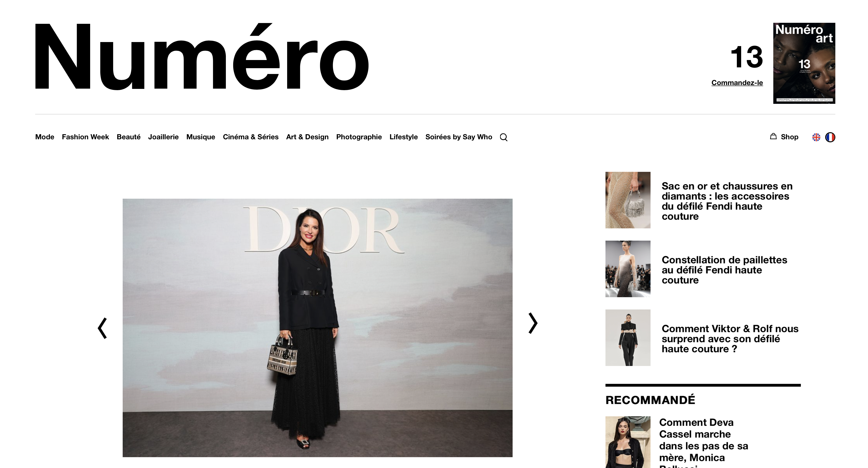Select Soirées by Say Who
The image size is (868, 468).
coord(459,137)
